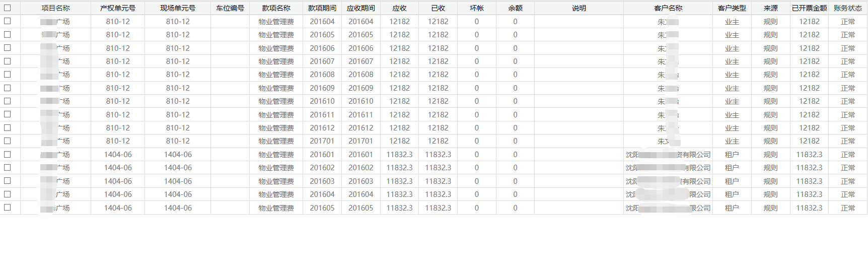
Task: Click the 客户名称 column header
Action: [668, 8]
